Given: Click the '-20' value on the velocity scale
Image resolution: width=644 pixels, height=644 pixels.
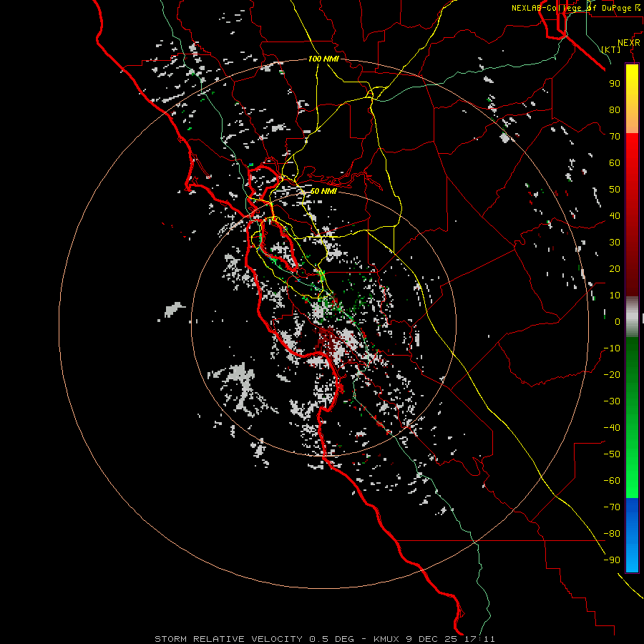Looking at the screenshot, I should point(612,374).
